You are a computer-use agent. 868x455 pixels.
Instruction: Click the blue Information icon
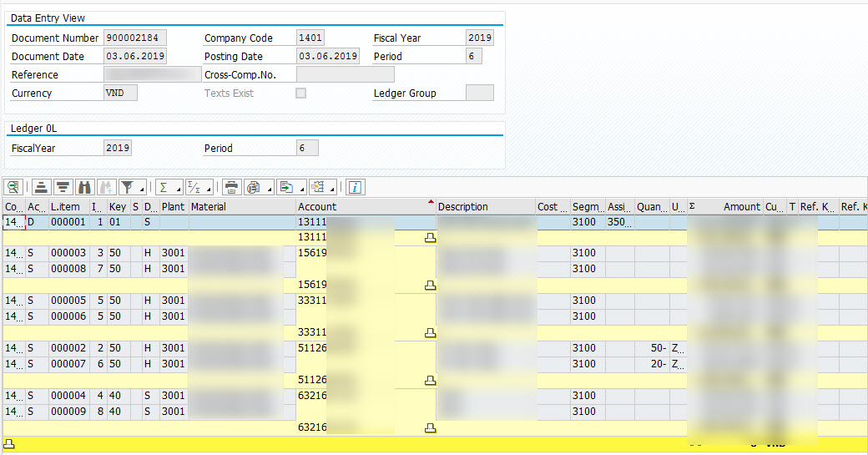tap(356, 187)
